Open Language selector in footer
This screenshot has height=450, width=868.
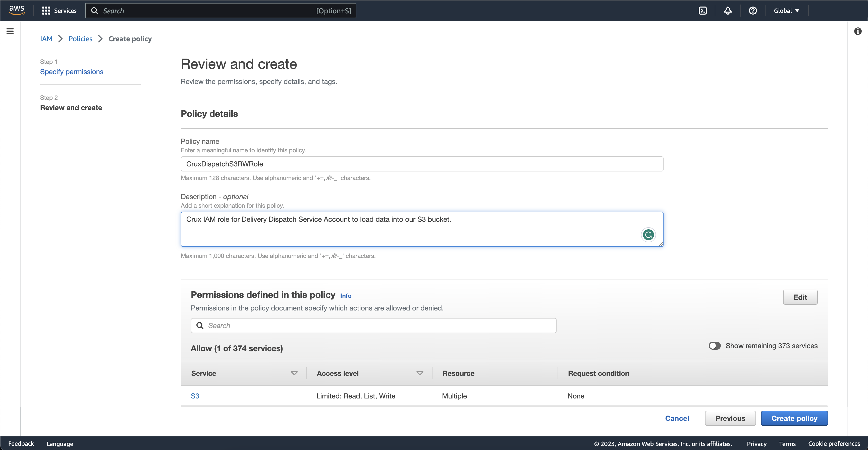(60, 444)
